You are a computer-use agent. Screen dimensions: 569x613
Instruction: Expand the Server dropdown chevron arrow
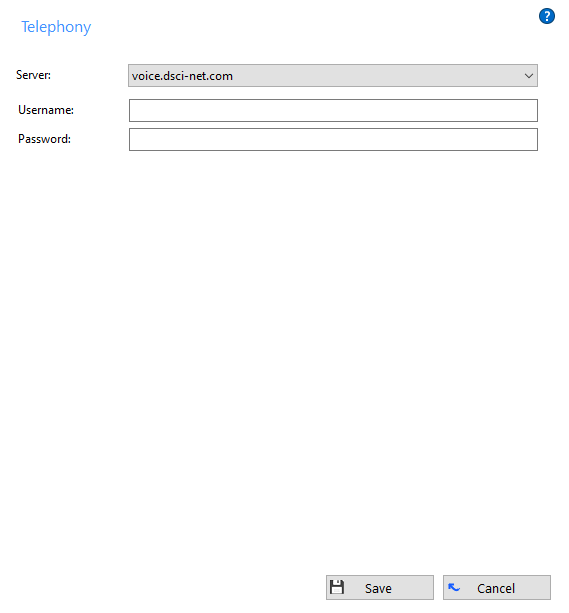coord(529,76)
